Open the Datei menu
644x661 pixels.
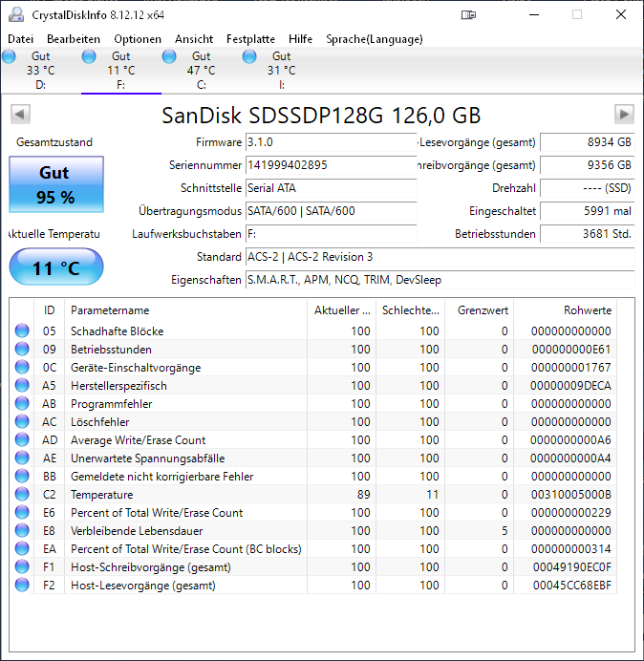tap(20, 39)
